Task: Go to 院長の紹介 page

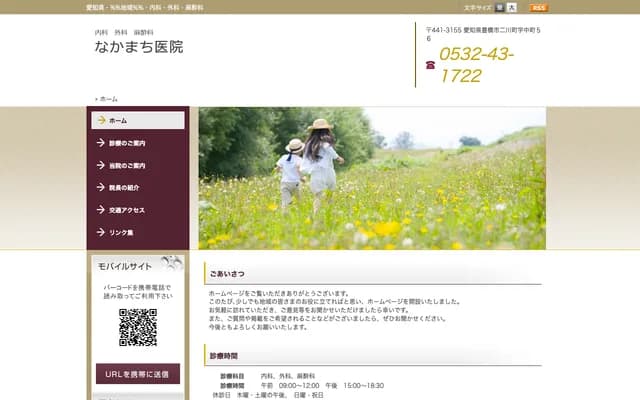Action: click(x=125, y=188)
